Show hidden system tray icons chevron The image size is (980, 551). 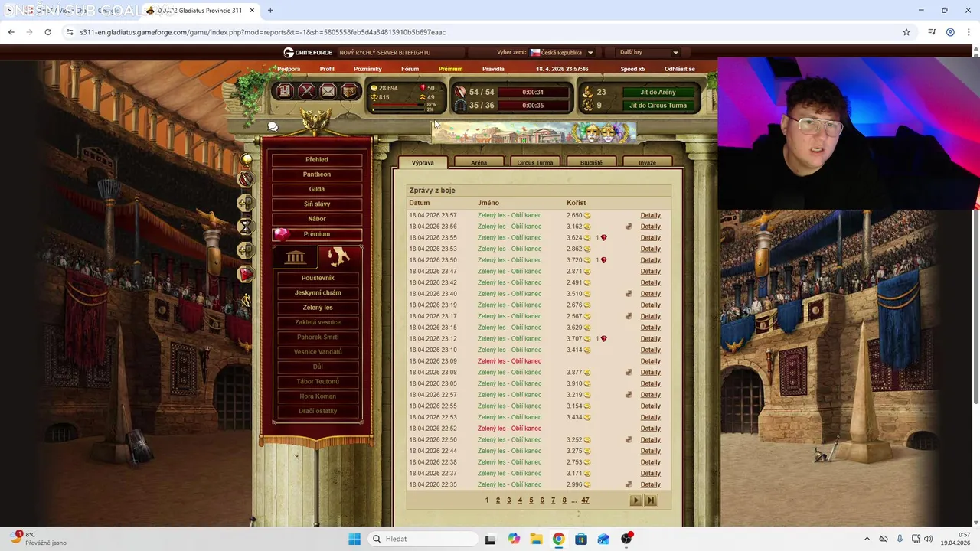click(867, 539)
